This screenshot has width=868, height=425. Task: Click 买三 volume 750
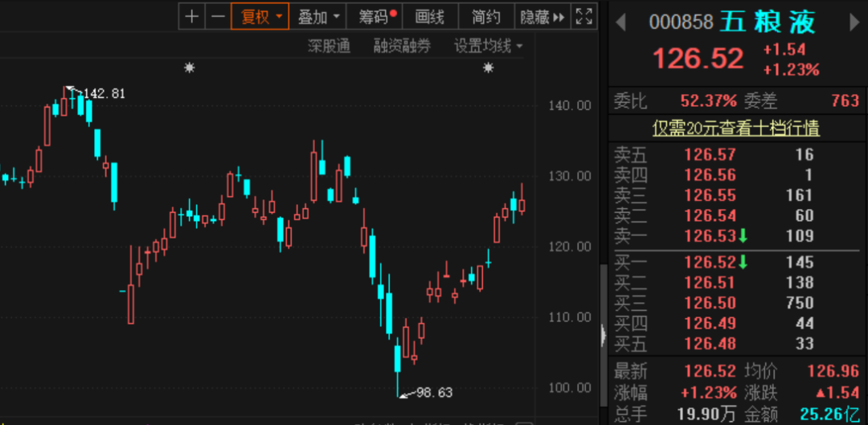(800, 303)
